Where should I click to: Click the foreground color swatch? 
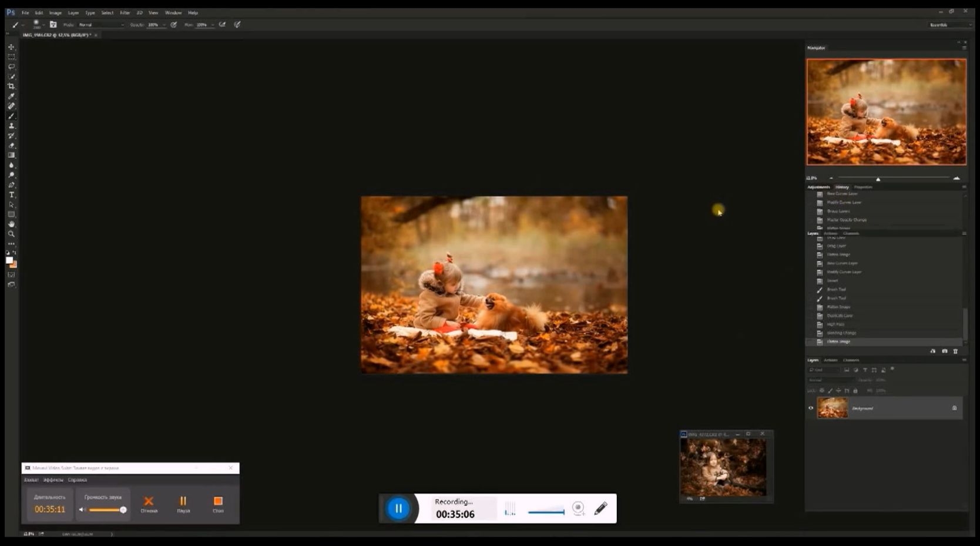click(9, 260)
